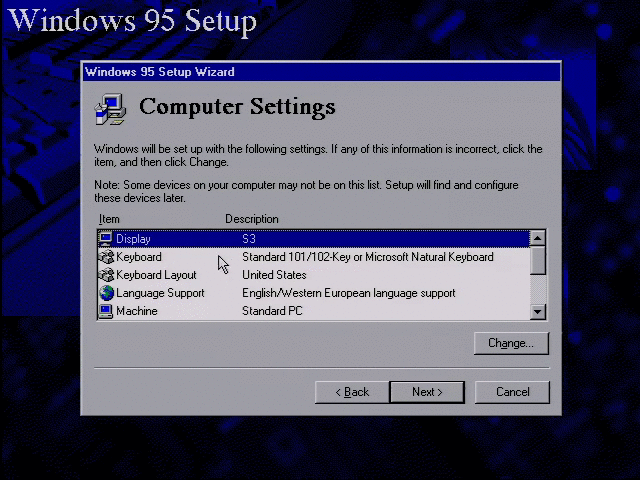The image size is (640, 480).
Task: Proceed with the Next button
Action: click(x=427, y=392)
